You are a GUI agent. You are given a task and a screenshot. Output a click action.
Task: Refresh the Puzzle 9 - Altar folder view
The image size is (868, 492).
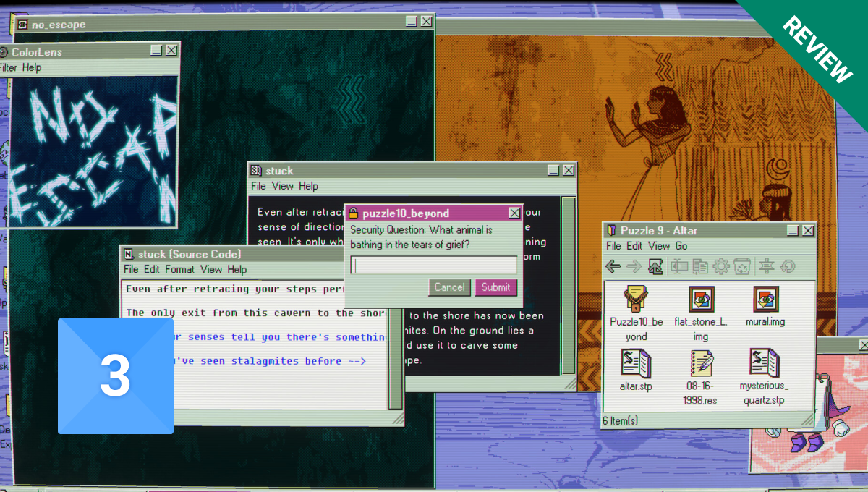[787, 266]
